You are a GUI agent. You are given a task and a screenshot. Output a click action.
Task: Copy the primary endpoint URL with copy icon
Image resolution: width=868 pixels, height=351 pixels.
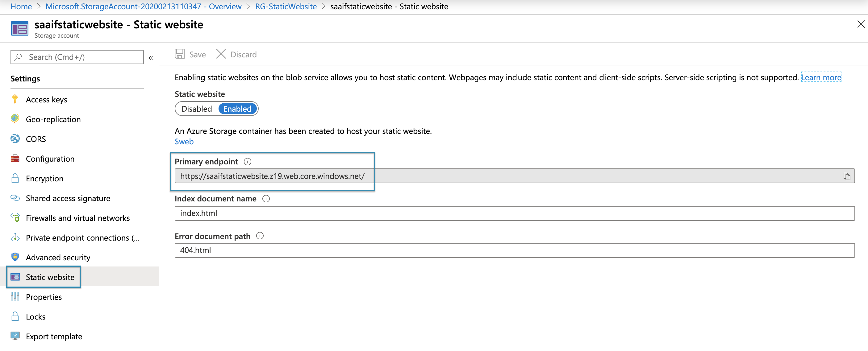point(847,176)
